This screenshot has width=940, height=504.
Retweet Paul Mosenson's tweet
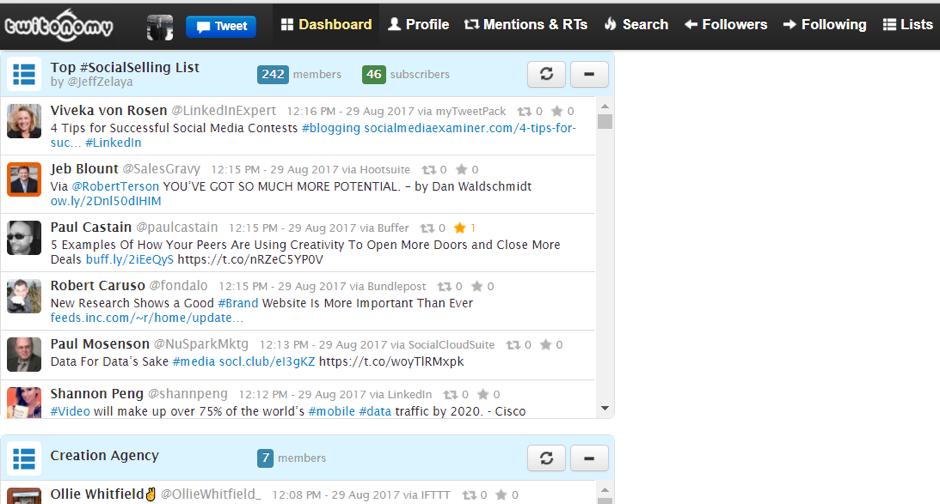(x=513, y=345)
